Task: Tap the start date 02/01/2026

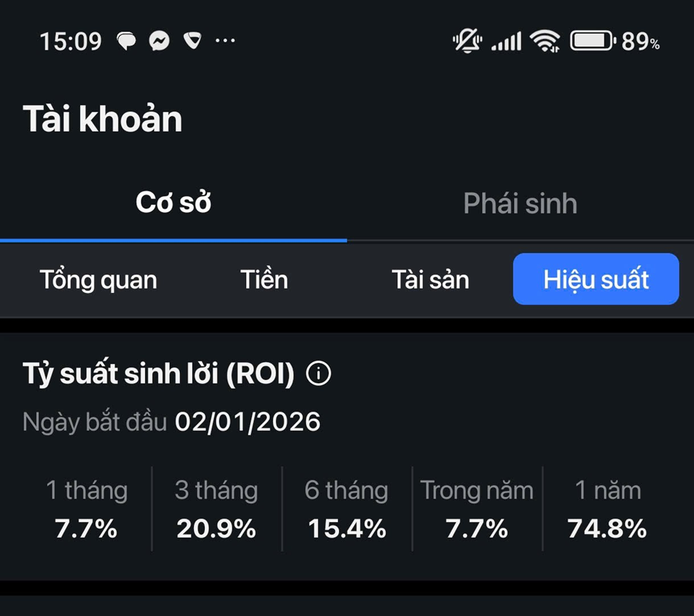Action: [x=247, y=423]
